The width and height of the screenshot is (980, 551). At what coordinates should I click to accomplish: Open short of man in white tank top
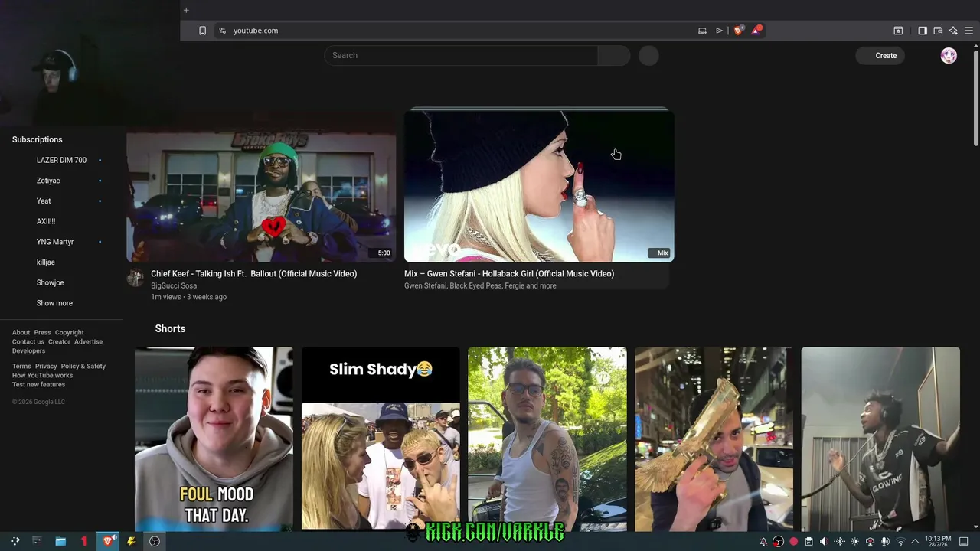[547, 439]
